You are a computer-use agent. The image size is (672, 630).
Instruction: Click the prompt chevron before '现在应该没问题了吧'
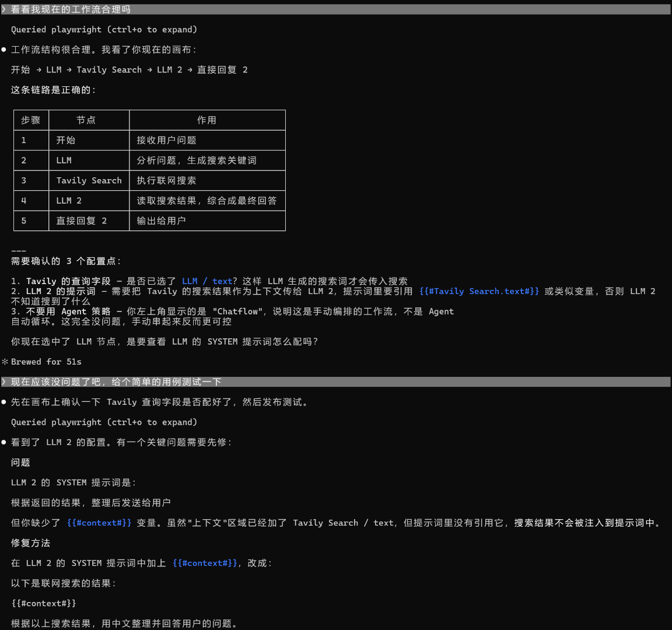tap(4, 382)
